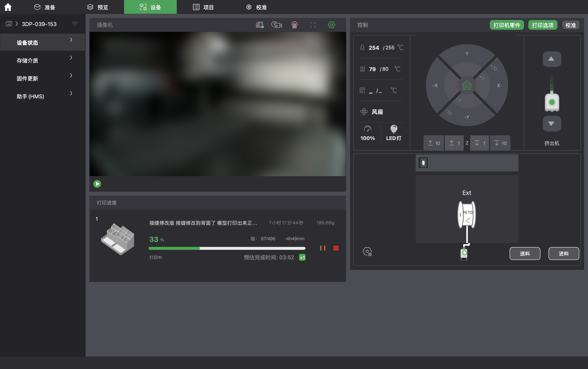Toggle video recording webcam icon

pyautogui.click(x=295, y=25)
